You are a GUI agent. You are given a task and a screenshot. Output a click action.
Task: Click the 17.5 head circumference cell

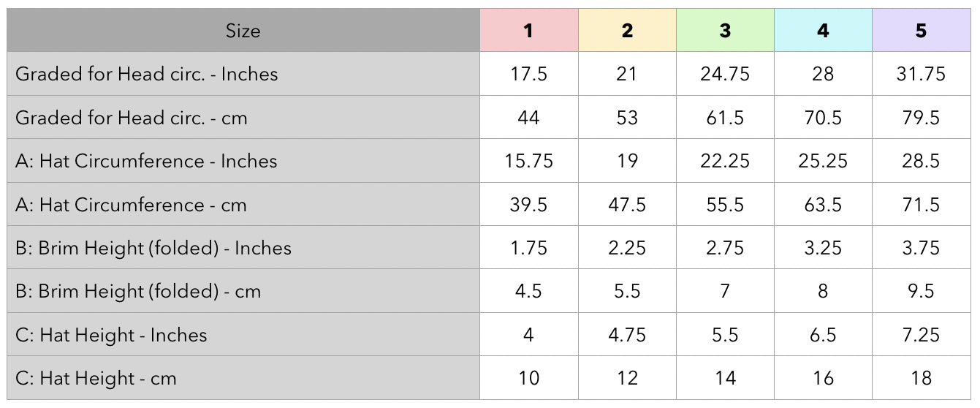pos(528,74)
